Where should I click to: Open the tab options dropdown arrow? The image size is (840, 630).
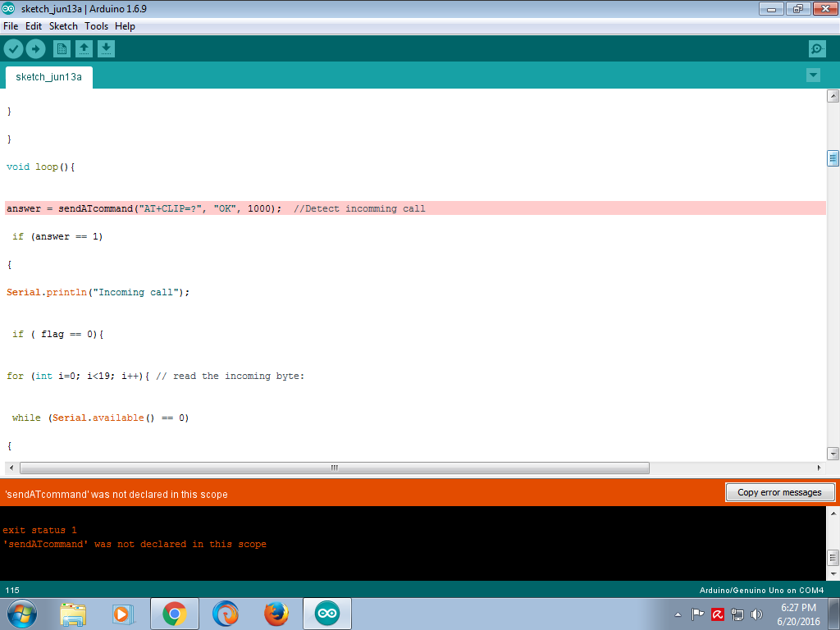coord(813,75)
